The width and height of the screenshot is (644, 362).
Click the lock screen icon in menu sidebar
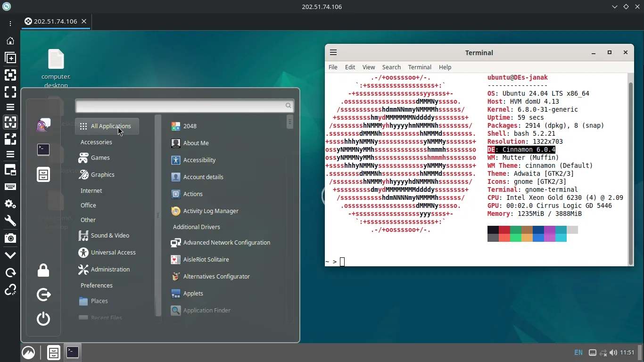click(x=43, y=271)
